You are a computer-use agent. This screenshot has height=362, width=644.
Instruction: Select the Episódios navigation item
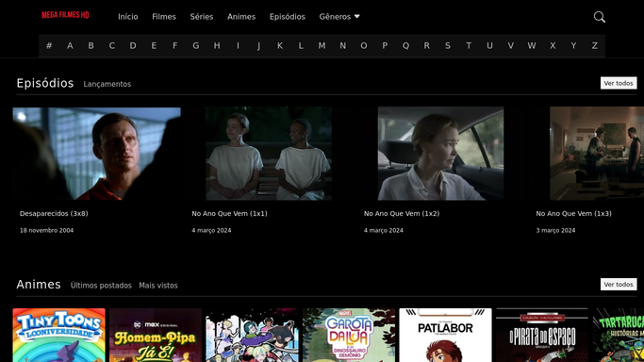[287, 17]
